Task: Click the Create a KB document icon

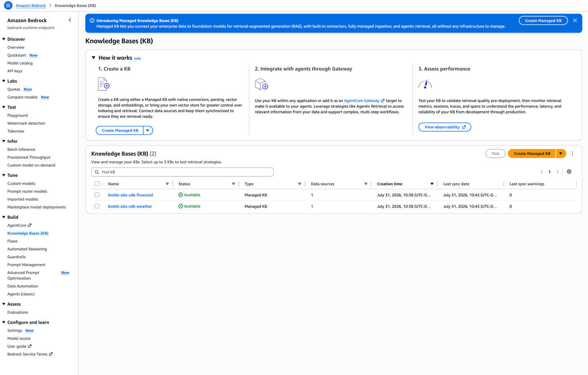Action: click(x=104, y=84)
